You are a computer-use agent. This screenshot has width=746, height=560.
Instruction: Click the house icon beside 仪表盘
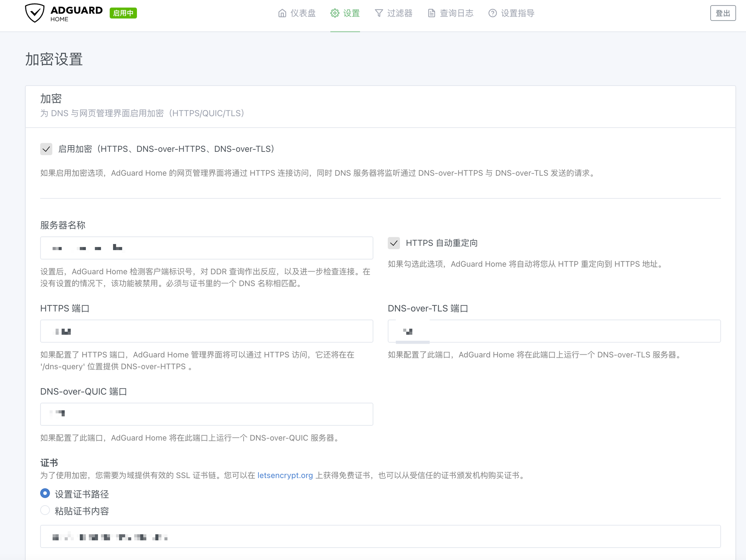(282, 13)
